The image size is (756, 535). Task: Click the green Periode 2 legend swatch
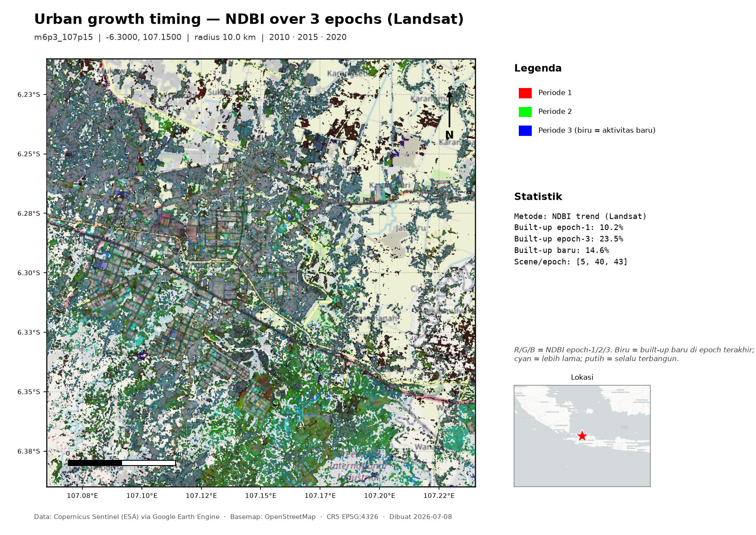[x=525, y=112]
